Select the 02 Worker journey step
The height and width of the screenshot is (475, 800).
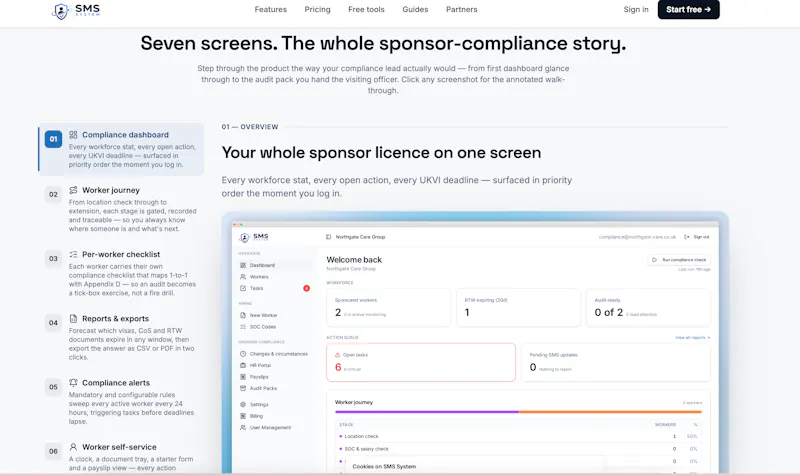121,209
